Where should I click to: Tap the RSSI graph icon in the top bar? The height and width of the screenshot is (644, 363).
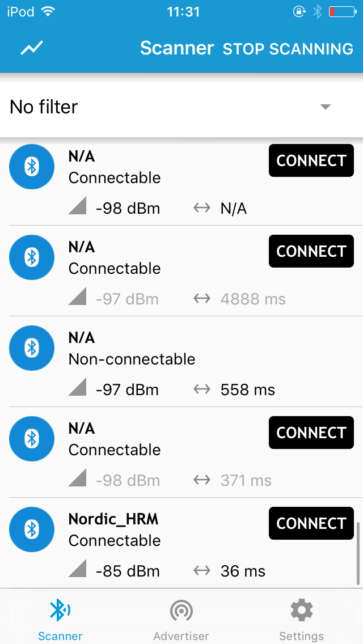point(31,48)
